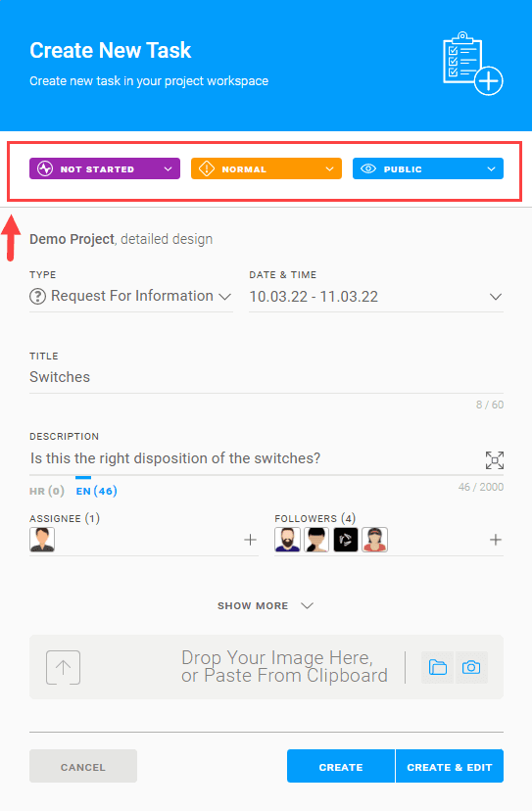Select the EN (46) language tab
This screenshot has height=811, width=532.
click(x=96, y=491)
